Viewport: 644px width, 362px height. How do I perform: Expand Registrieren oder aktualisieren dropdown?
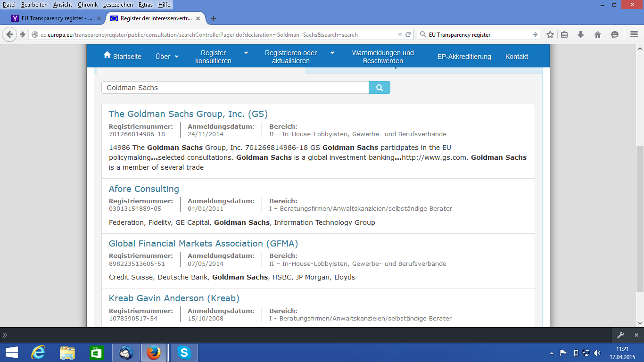coord(299,57)
